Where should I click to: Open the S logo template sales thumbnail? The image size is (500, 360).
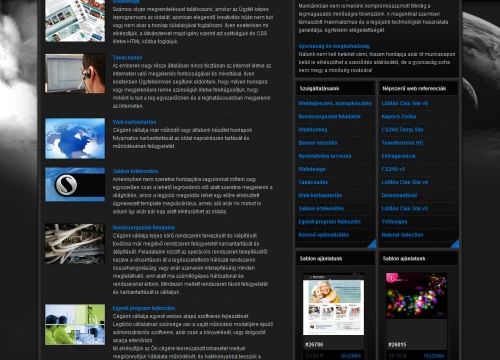(x=75, y=184)
